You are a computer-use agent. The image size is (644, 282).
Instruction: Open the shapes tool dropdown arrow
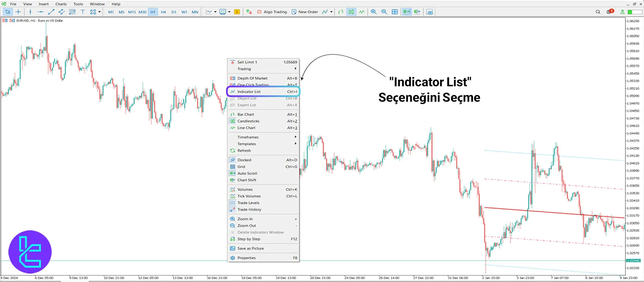pos(100,12)
